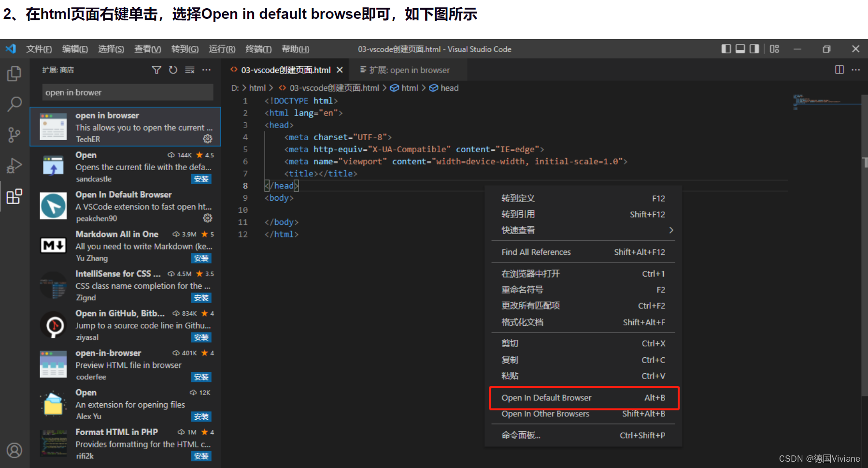The height and width of the screenshot is (468, 868).
Task: Install the Open extension by sandcastle
Action: [x=201, y=179]
